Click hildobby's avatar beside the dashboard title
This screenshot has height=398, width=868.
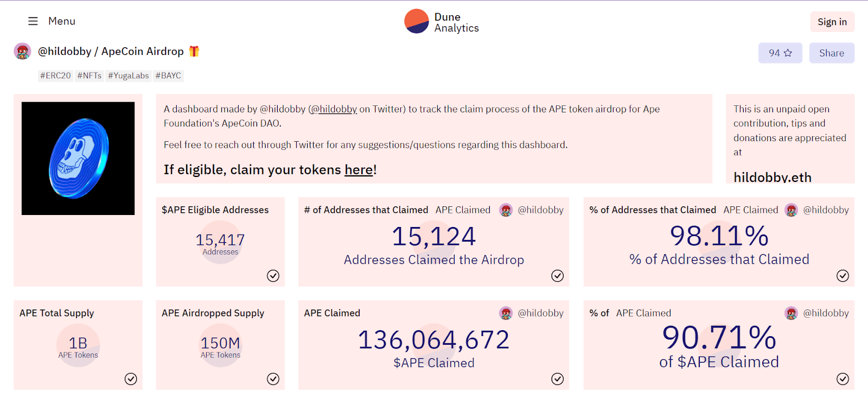coord(22,52)
